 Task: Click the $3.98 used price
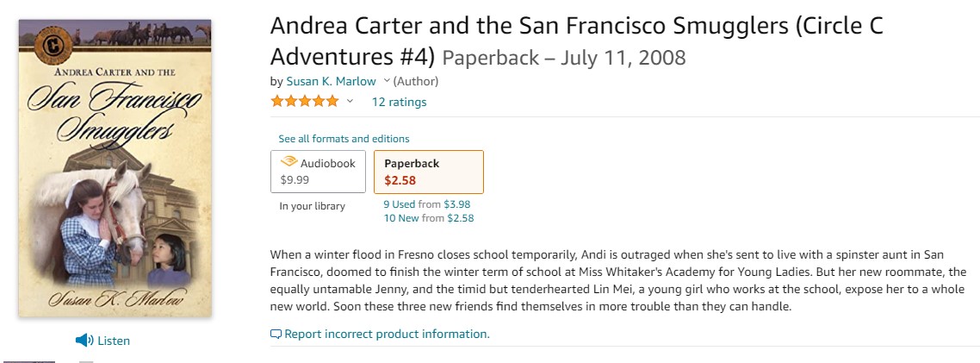point(458,204)
